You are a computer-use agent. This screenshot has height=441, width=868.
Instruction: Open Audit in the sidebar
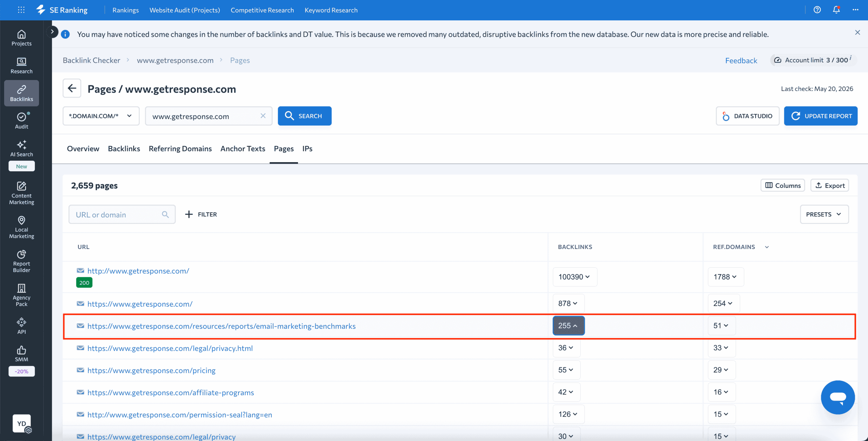coord(21,121)
